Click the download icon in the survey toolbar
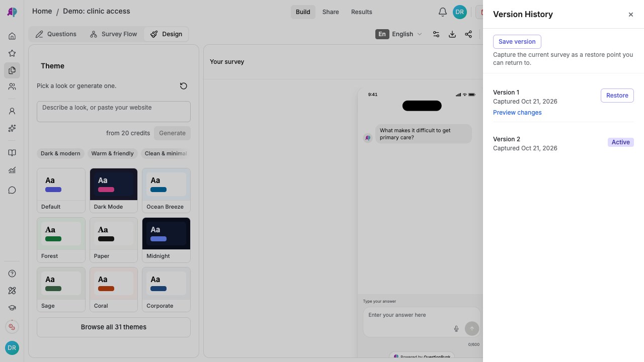This screenshot has height=362, width=644. [452, 34]
